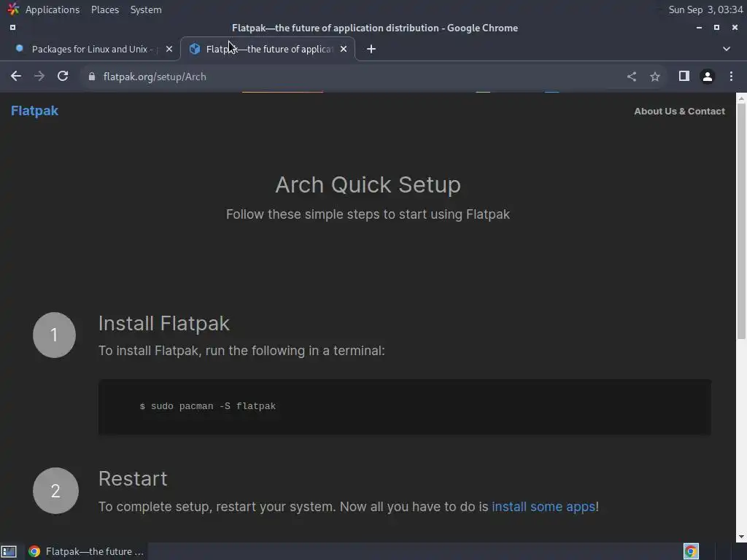Click the sudo pacman command text

[x=208, y=406]
